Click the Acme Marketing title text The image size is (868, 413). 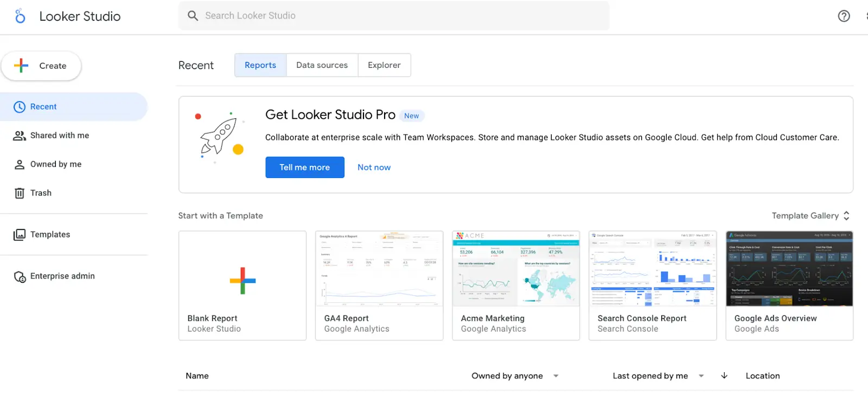493,319
